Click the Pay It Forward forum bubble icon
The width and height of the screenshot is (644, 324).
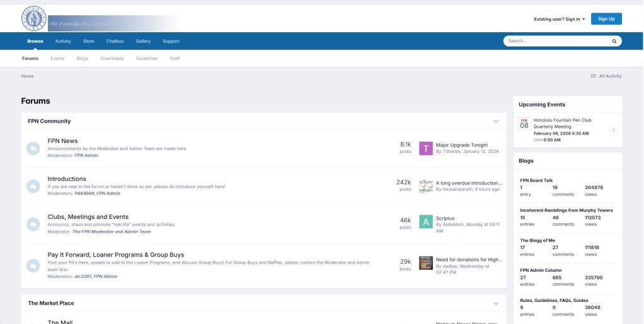[33, 265]
